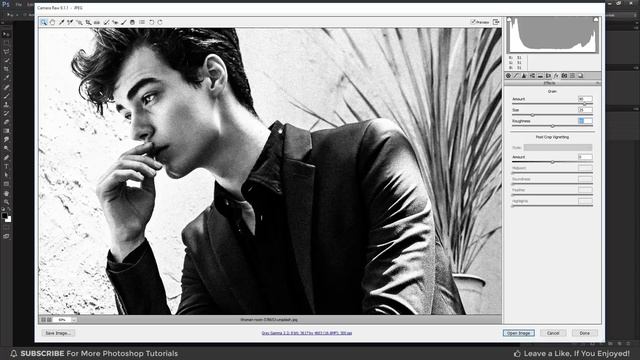Select the White Balance eyedropper tool
The width and height of the screenshot is (640, 360).
pos(61,22)
